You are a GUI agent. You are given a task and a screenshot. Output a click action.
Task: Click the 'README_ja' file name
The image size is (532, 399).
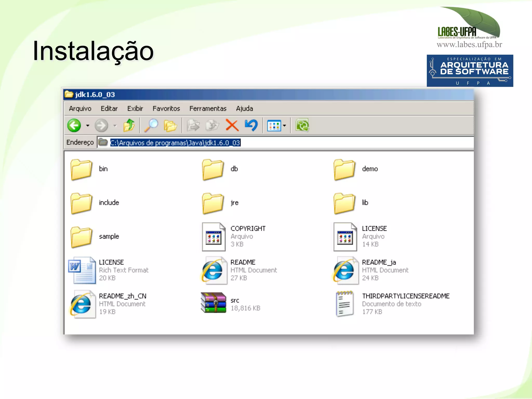click(x=379, y=262)
